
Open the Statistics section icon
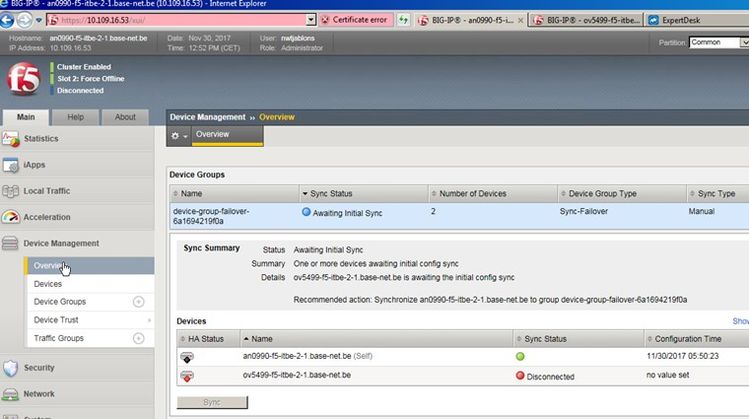(x=11, y=139)
